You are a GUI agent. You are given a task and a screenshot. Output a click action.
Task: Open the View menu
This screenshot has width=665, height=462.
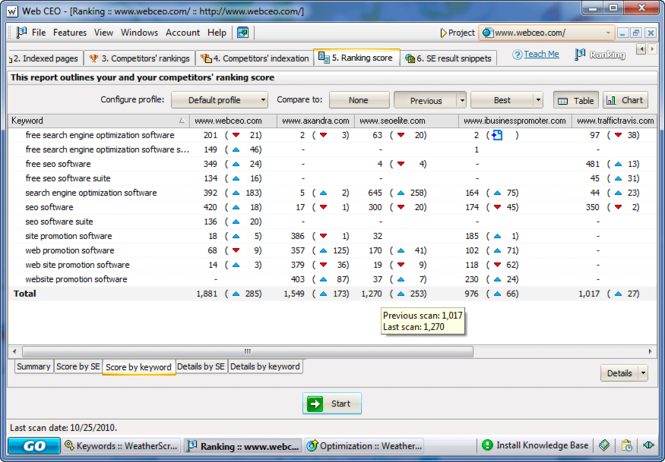pyautogui.click(x=103, y=33)
